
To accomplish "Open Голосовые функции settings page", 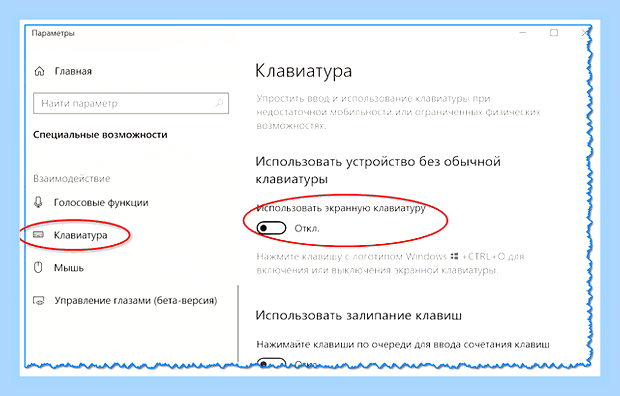I will click(x=101, y=203).
